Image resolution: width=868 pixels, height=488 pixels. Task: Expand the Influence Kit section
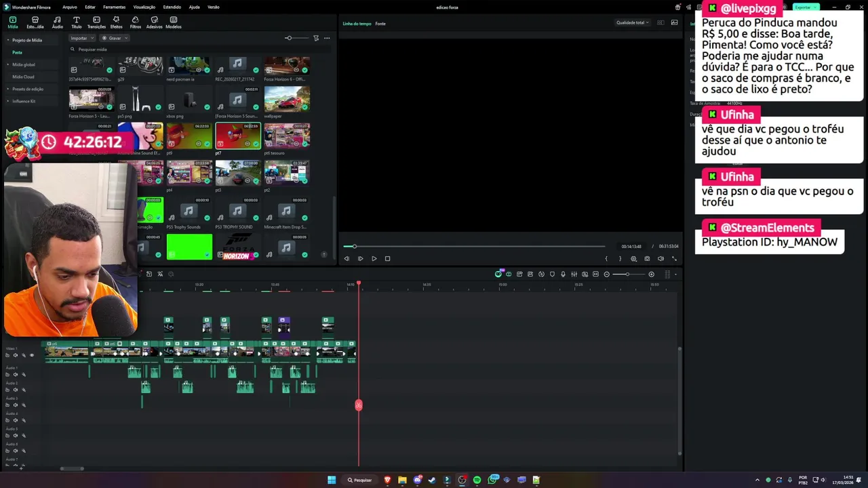click(x=8, y=101)
